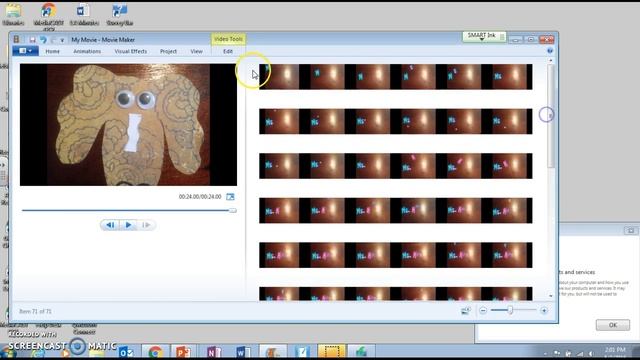
Task: Open Movie Maker help question mark icon
Action: click(x=550, y=51)
